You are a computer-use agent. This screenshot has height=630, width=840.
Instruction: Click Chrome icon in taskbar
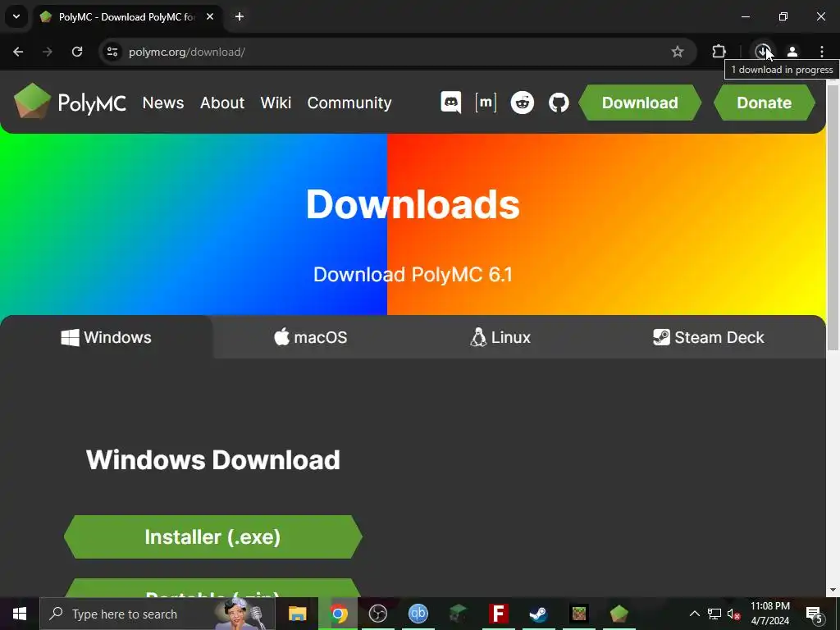coord(338,614)
